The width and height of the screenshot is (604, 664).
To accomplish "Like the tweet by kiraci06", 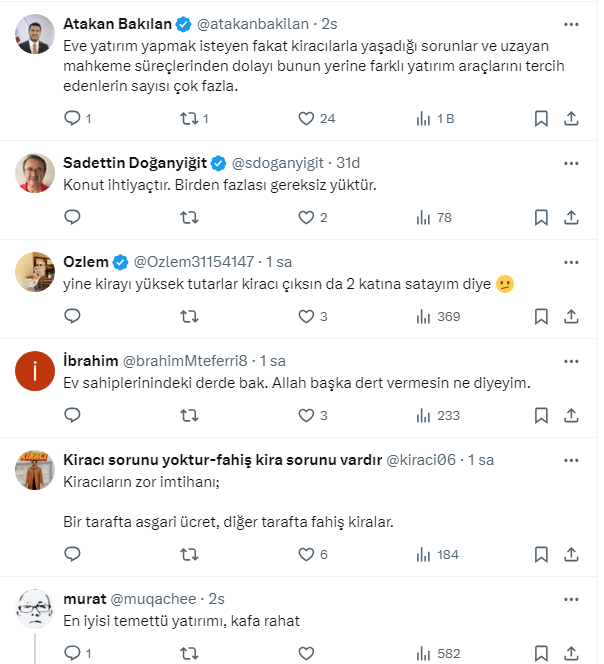I will tap(307, 554).
